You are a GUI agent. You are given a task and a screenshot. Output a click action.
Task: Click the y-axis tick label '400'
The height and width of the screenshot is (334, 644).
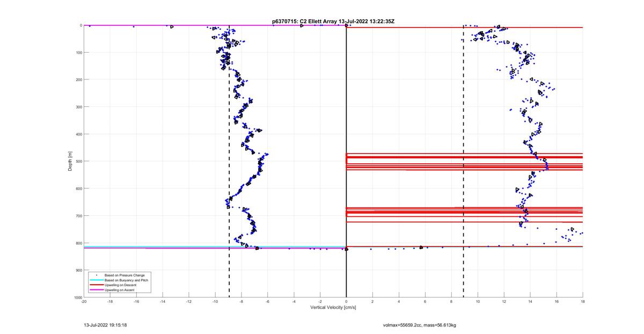[78, 134]
